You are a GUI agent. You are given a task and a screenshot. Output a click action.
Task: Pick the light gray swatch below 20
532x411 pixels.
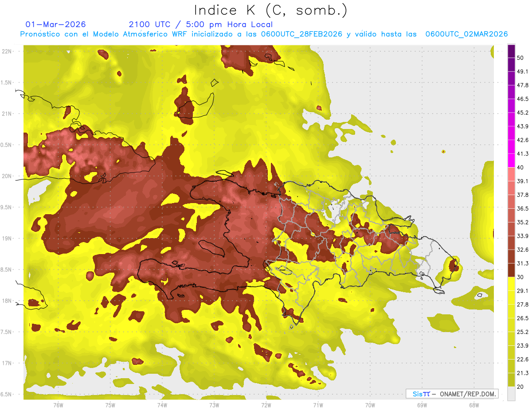click(x=511, y=394)
